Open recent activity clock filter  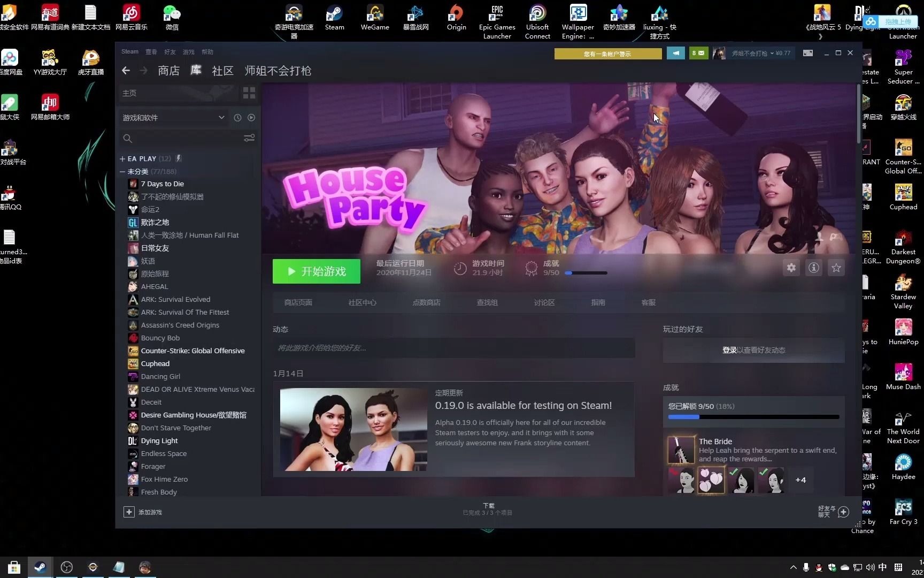pyautogui.click(x=237, y=118)
